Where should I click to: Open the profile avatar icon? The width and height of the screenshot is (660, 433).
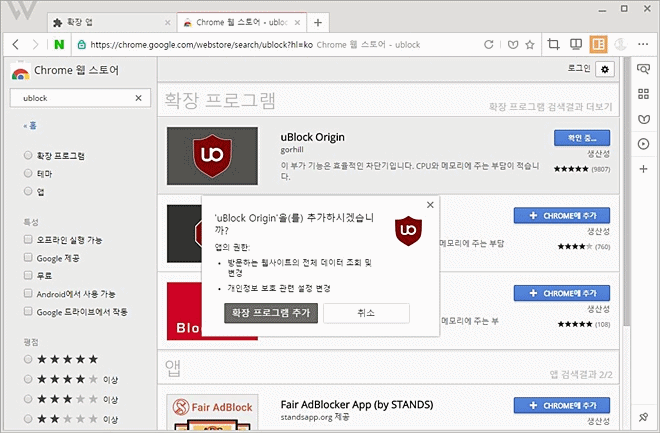pos(621,44)
